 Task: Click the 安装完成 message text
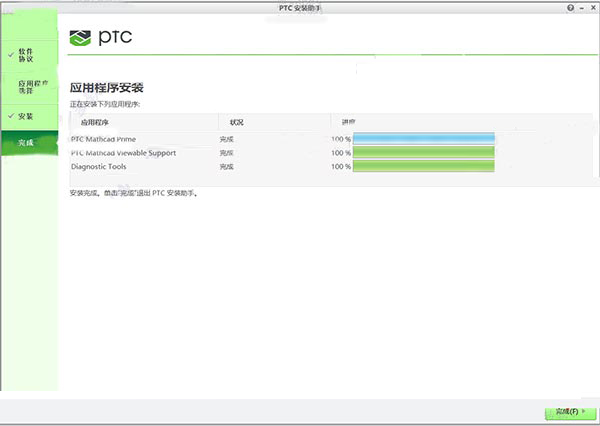pos(134,193)
